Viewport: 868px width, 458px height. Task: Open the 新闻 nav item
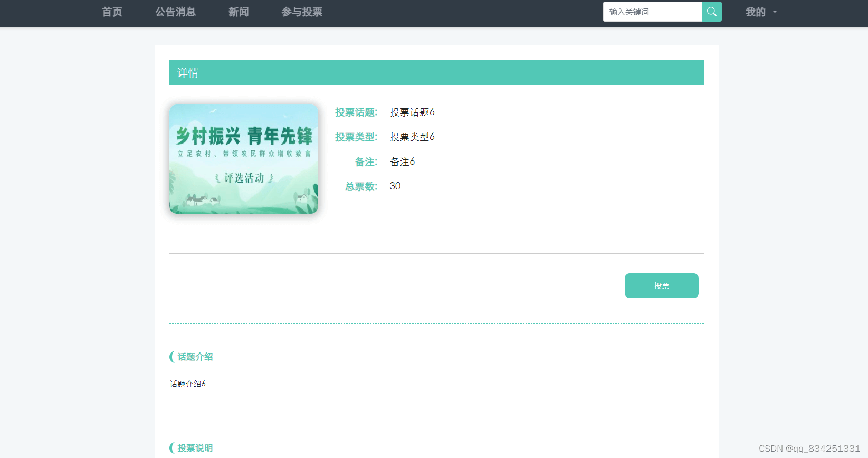coord(239,12)
